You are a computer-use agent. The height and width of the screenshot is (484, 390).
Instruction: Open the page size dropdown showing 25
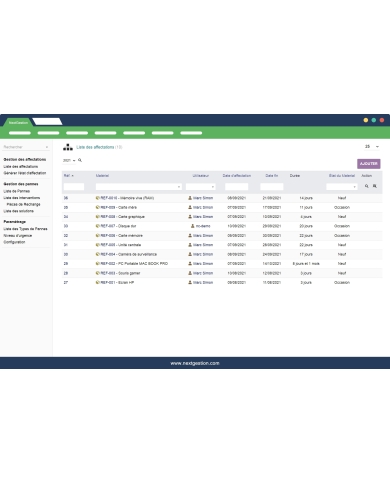click(372, 147)
